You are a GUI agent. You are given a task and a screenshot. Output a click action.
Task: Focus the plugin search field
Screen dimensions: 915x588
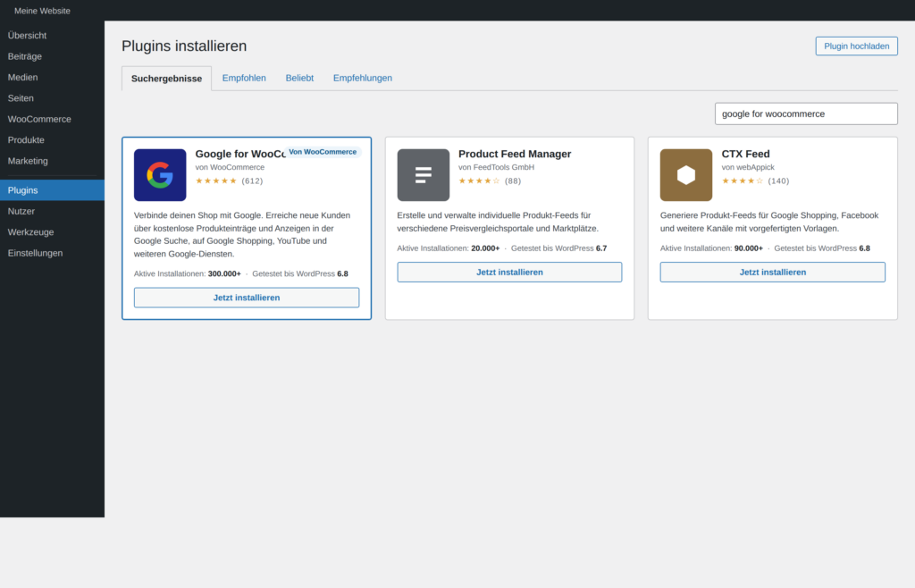(x=806, y=113)
